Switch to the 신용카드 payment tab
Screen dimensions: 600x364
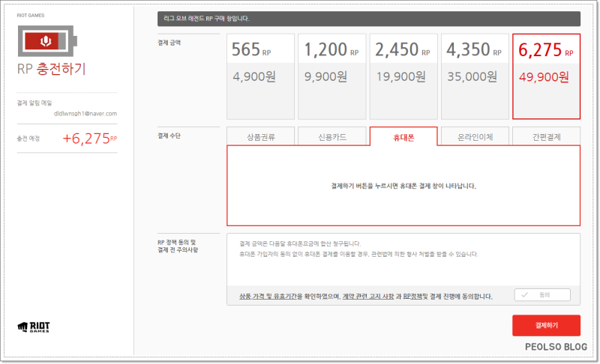coord(331,136)
